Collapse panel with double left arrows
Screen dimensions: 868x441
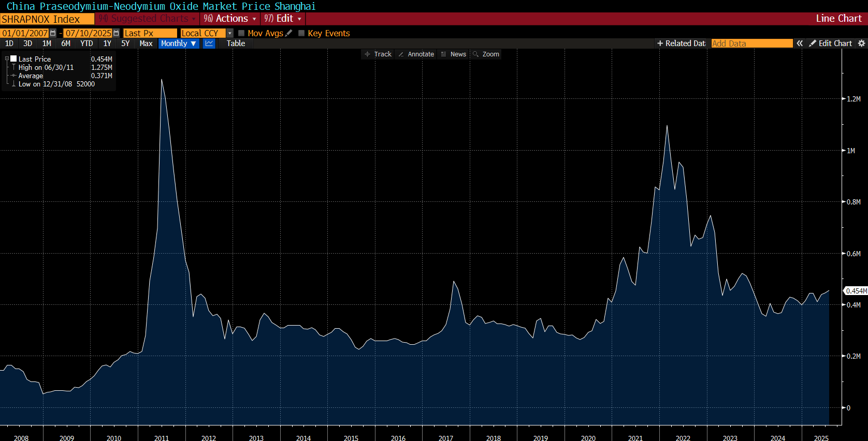800,43
